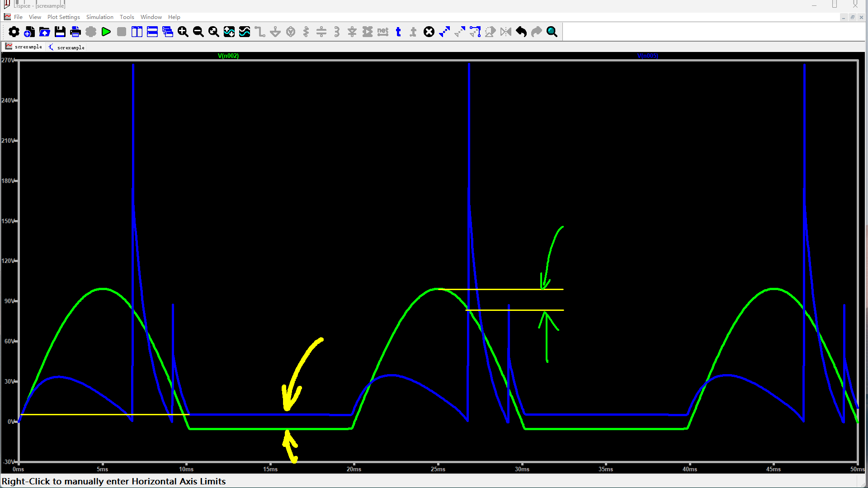Click the 25ms horizontal axis label
Image resolution: width=868 pixels, height=488 pixels.
(x=438, y=469)
